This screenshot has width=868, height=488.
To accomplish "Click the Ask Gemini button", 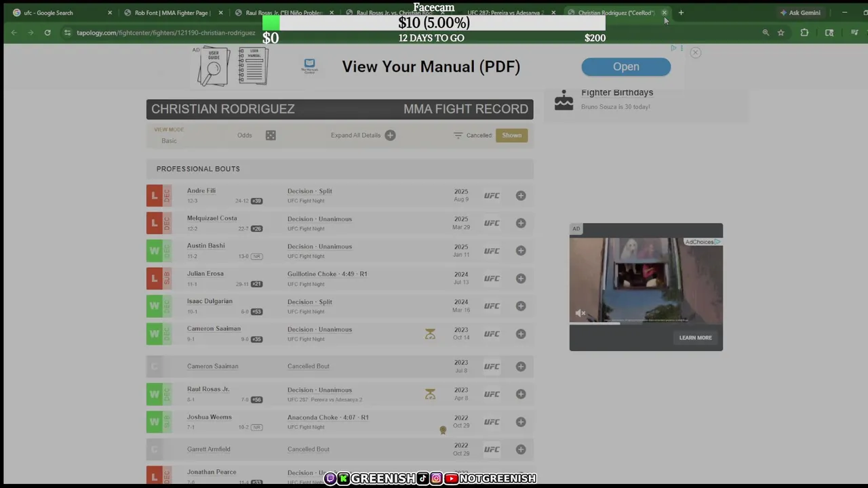I will (x=800, y=13).
